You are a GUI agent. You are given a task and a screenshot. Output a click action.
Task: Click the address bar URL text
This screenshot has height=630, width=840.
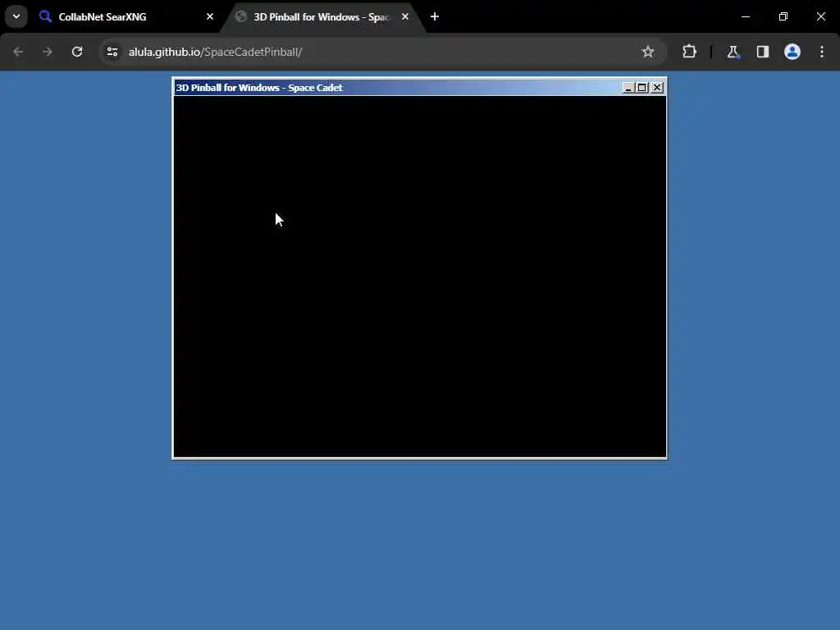pyautogui.click(x=215, y=52)
